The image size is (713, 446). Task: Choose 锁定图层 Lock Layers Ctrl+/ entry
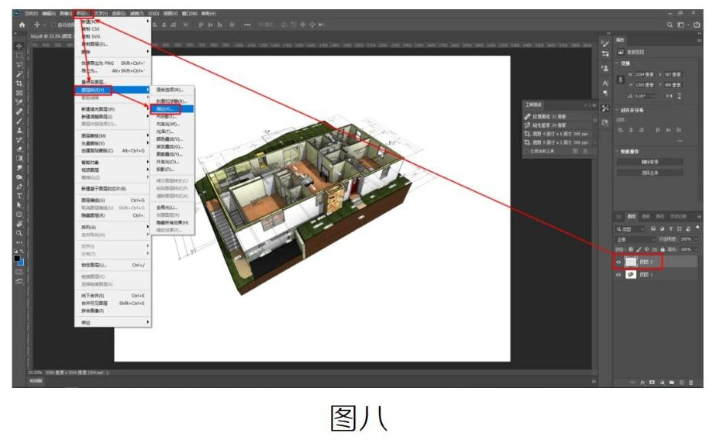112,265
